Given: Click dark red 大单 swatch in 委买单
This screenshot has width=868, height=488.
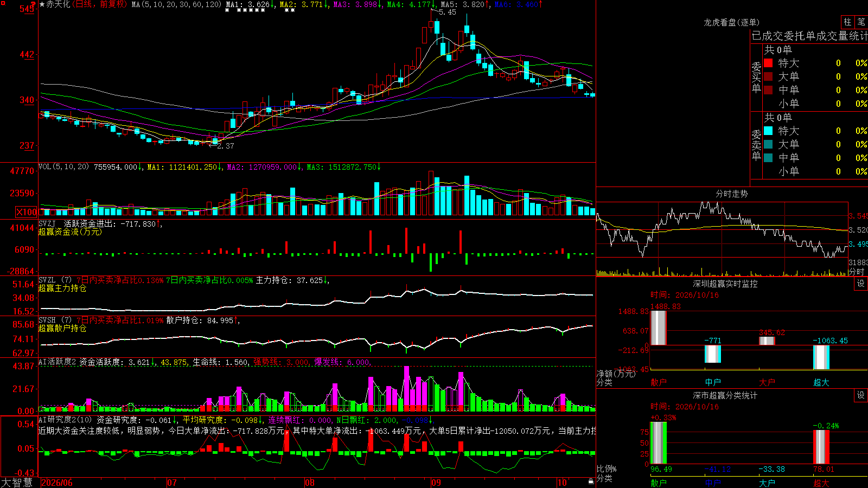Looking at the screenshot, I should (768, 76).
